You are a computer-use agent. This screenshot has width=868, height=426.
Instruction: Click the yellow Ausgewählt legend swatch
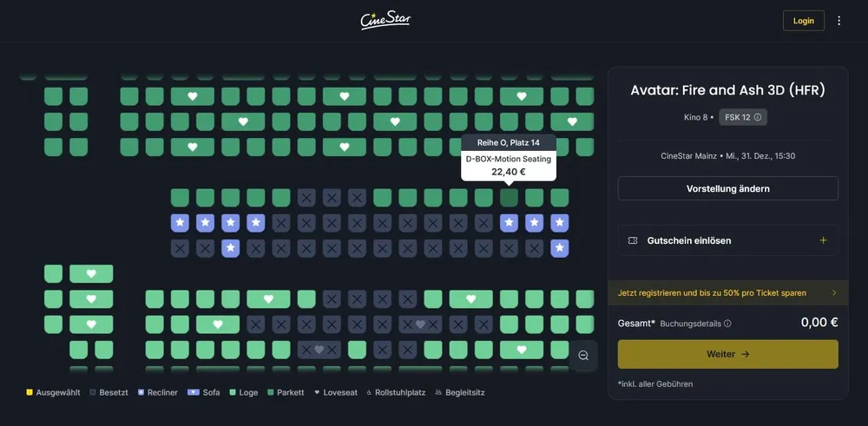tap(30, 393)
